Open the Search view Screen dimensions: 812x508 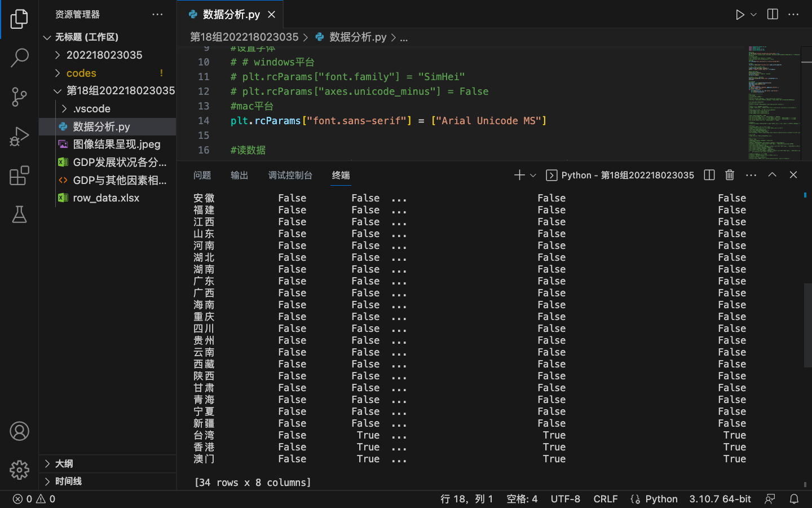pyautogui.click(x=19, y=58)
